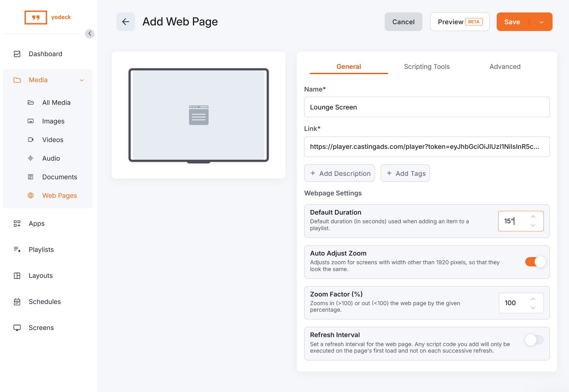Click the Web Pages globe icon
Image resolution: width=569 pixels, height=392 pixels.
click(x=31, y=195)
